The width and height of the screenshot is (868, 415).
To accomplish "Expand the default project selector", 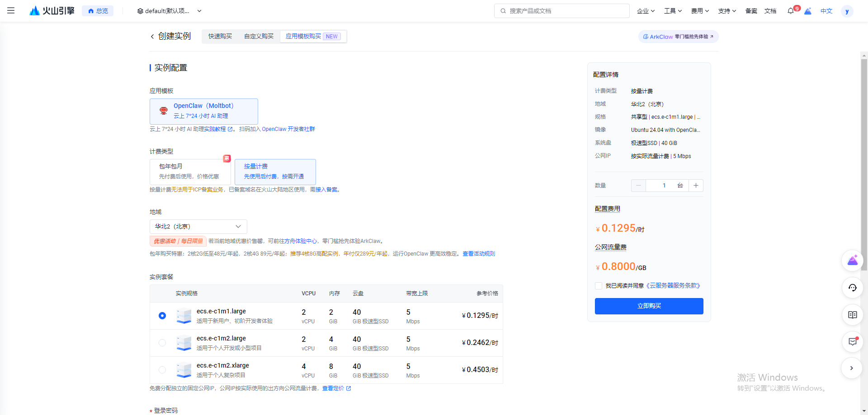I will tap(170, 11).
